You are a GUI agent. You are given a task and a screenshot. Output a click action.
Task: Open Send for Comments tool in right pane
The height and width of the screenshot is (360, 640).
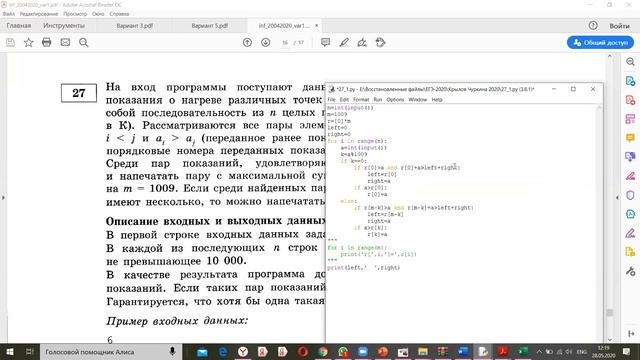click(630, 252)
